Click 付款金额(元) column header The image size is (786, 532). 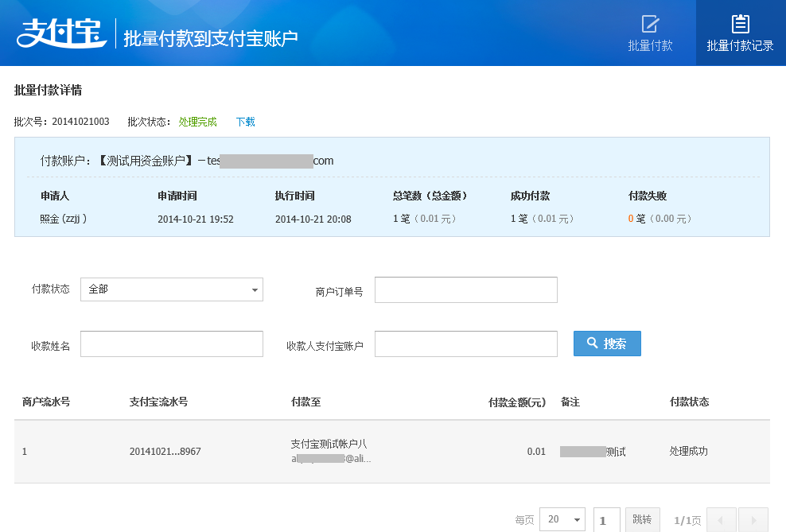[x=517, y=402]
